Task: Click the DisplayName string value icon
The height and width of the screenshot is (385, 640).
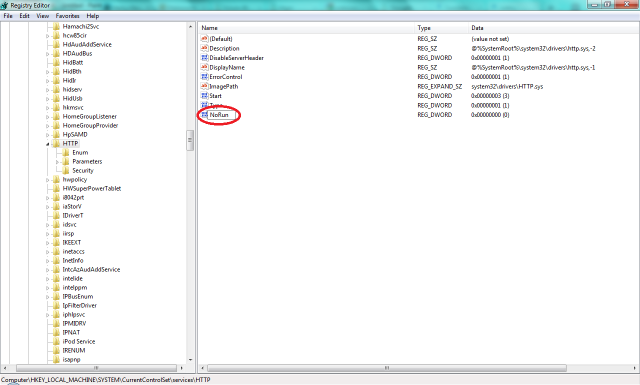Action: [x=204, y=67]
